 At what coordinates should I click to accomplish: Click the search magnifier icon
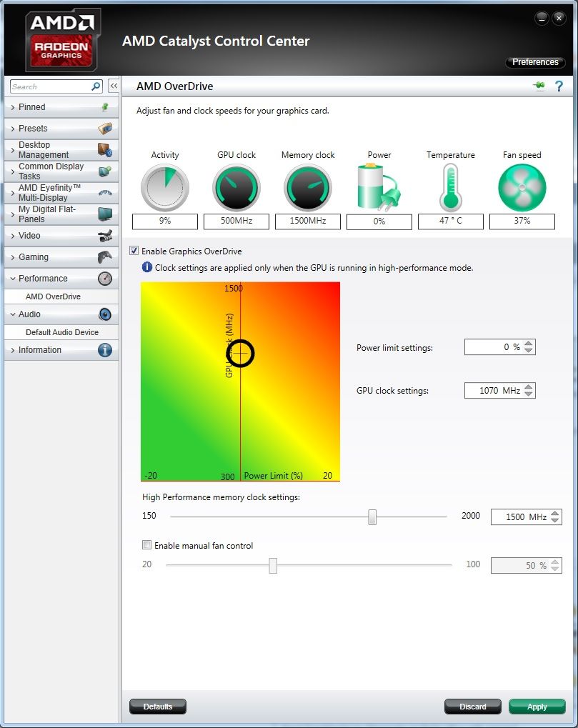[96, 86]
